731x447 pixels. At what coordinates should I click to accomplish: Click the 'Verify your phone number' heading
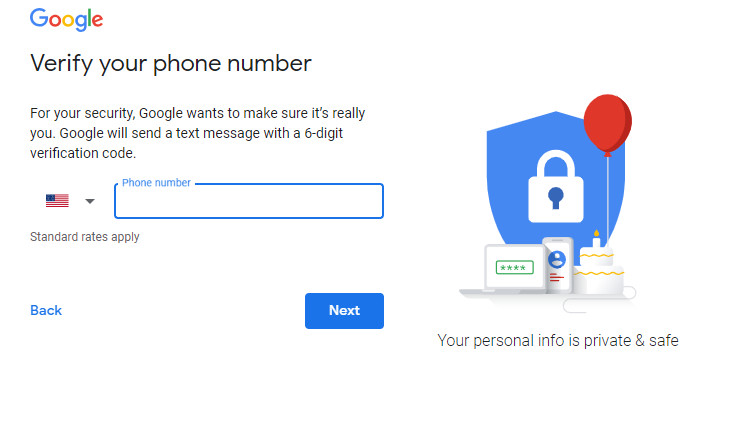171,63
